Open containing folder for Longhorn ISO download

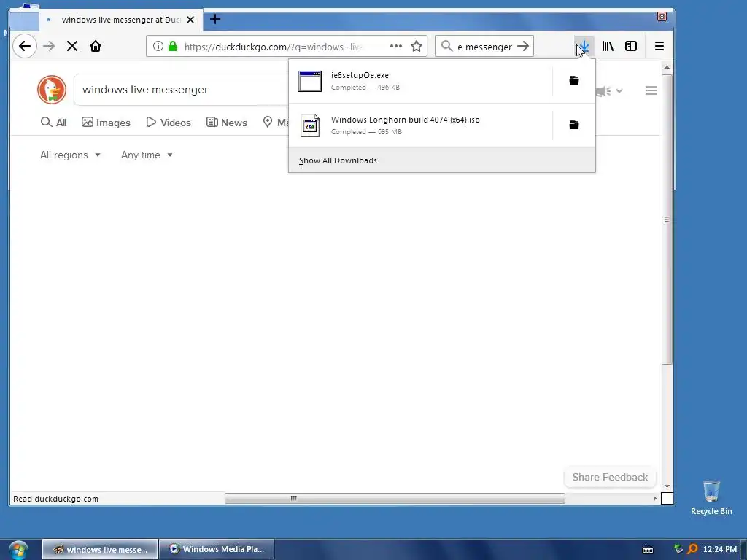click(574, 125)
